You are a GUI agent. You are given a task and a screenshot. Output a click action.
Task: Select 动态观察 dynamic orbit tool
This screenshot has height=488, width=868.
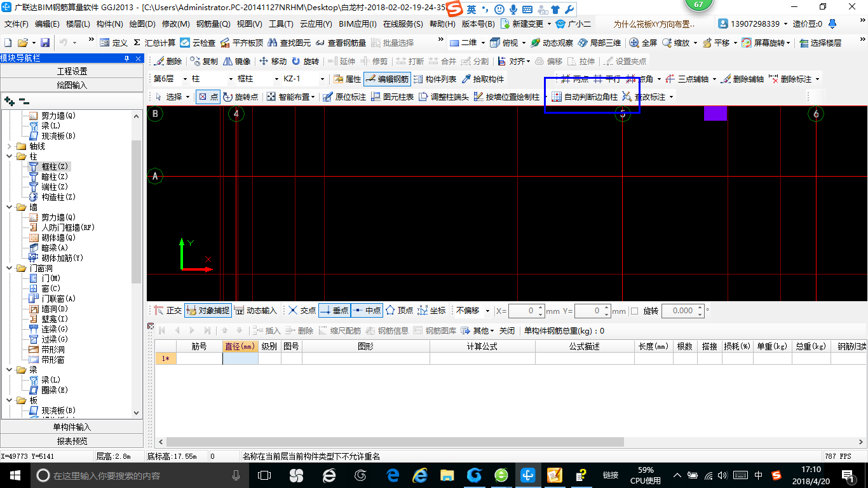552,43
